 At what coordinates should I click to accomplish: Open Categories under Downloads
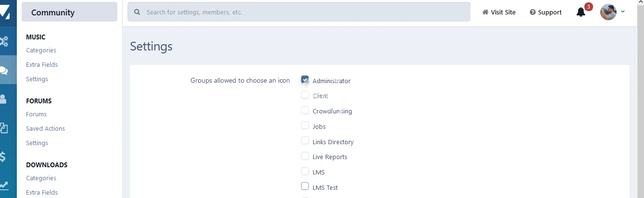click(x=41, y=178)
